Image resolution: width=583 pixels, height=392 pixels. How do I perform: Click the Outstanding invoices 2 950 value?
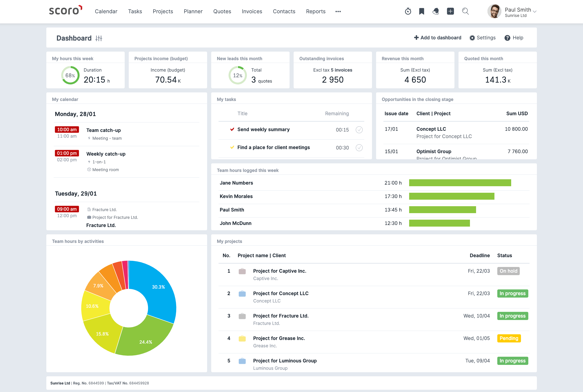(x=333, y=80)
